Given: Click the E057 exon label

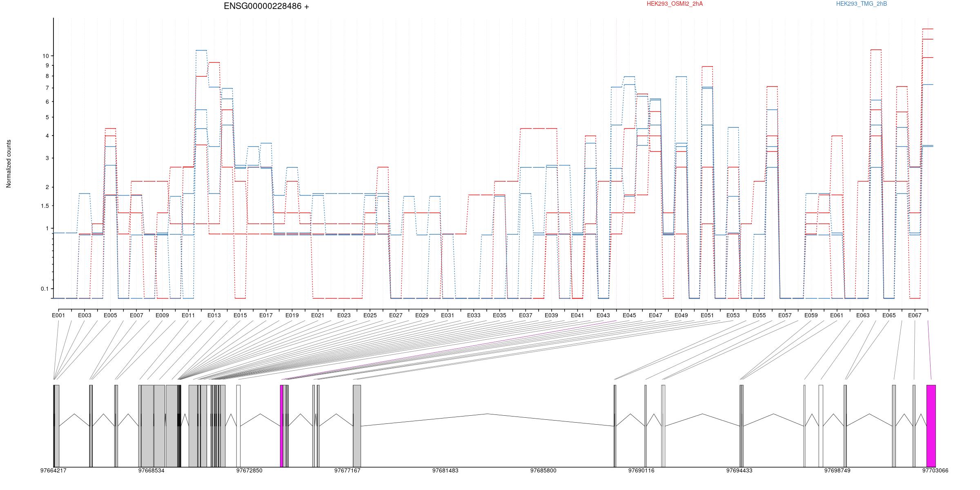Looking at the screenshot, I should coord(785,316).
